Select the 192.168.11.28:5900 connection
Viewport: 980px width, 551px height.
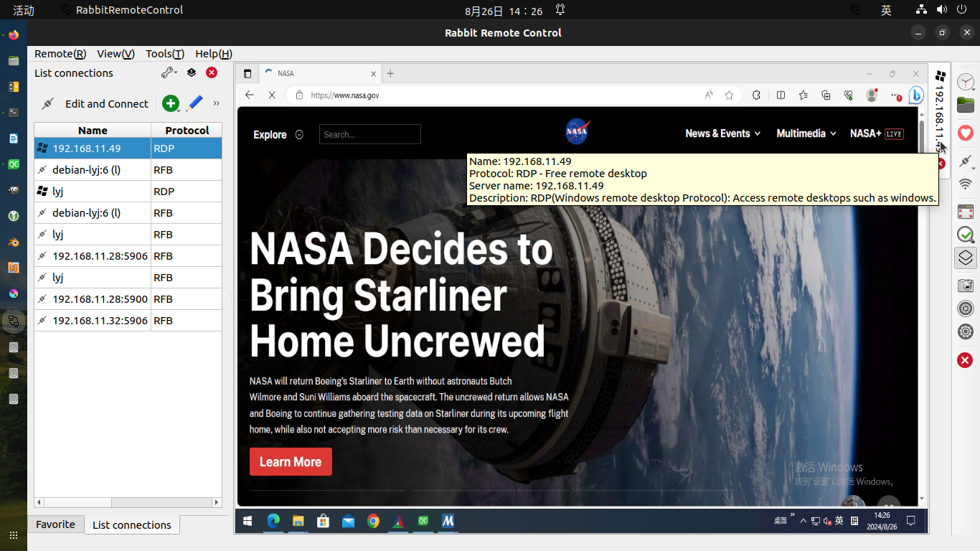tap(128, 299)
